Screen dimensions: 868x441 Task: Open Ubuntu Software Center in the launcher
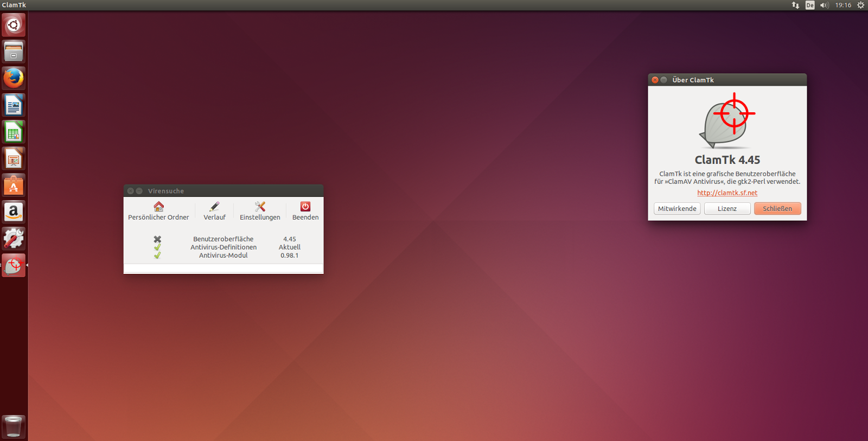[14, 185]
